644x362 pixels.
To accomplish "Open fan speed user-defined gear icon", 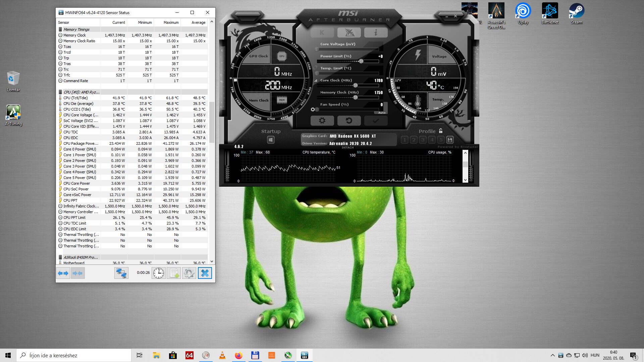I will (313, 110).
